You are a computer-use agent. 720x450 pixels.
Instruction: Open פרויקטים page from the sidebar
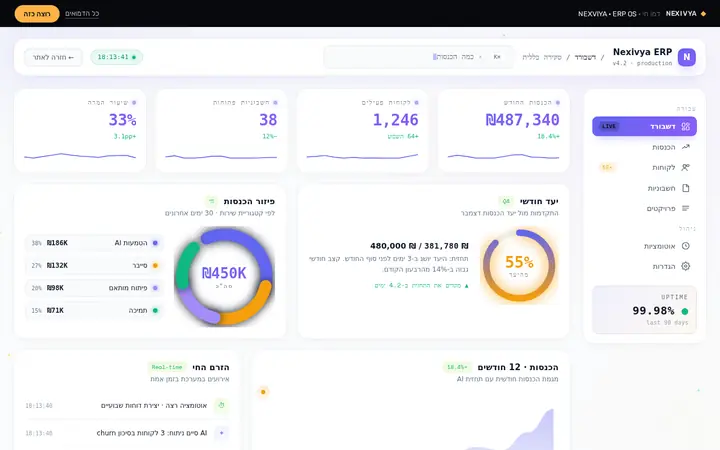pyautogui.click(x=644, y=208)
